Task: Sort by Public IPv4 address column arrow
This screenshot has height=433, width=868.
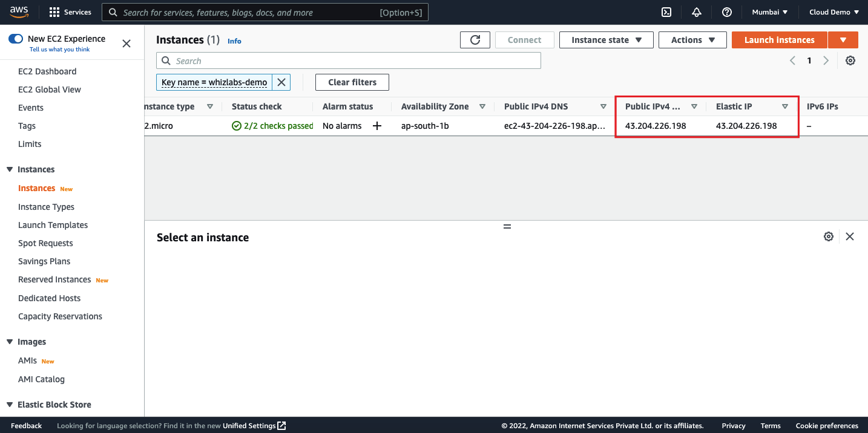Action: pyautogui.click(x=694, y=106)
